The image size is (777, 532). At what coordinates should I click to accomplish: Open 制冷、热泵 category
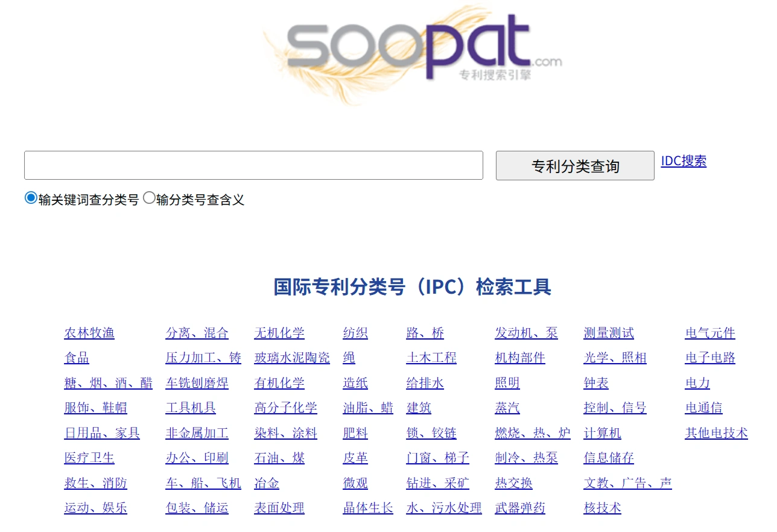click(527, 458)
